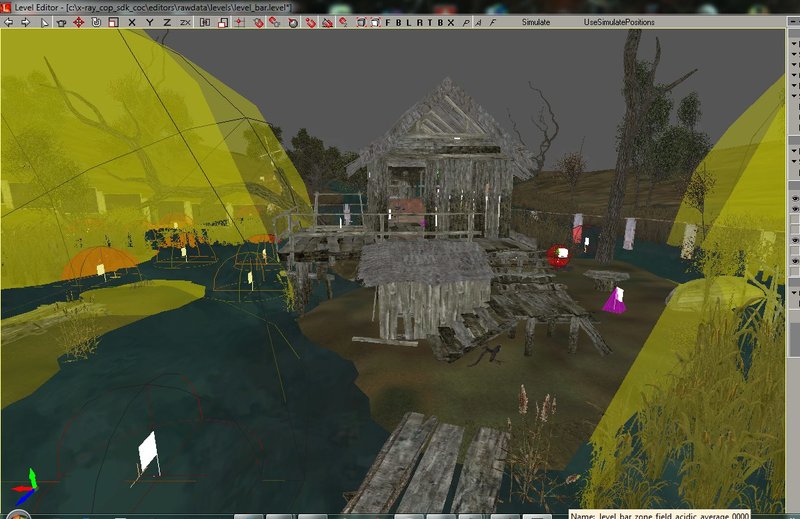
Task: Toggle the topmost eye visibility icon
Action: [x=794, y=200]
